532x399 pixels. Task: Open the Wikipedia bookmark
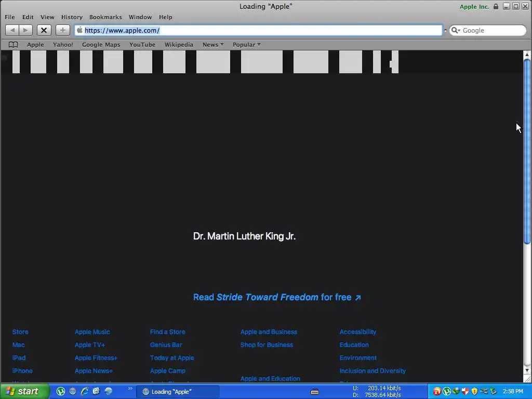pyautogui.click(x=179, y=45)
